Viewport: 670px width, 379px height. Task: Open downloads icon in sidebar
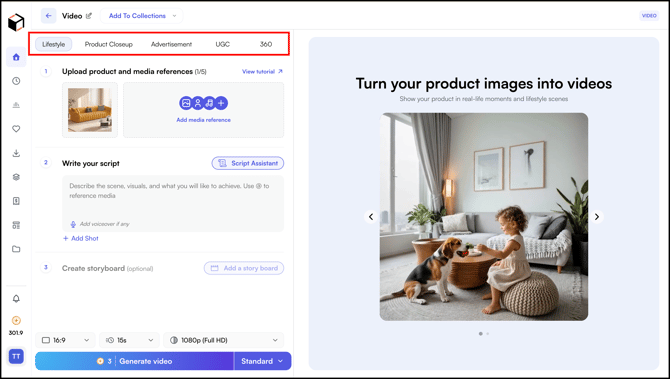pyautogui.click(x=16, y=153)
